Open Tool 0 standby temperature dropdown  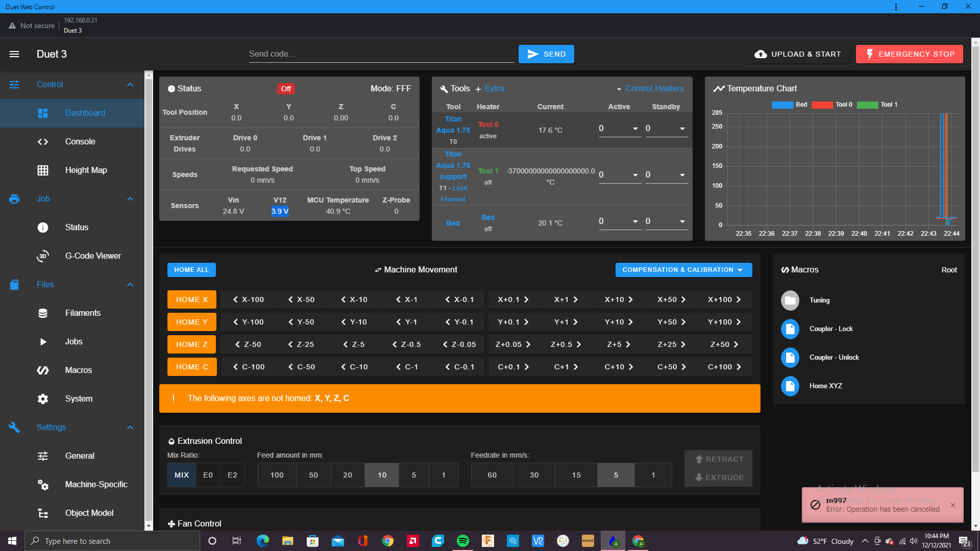coord(682,129)
